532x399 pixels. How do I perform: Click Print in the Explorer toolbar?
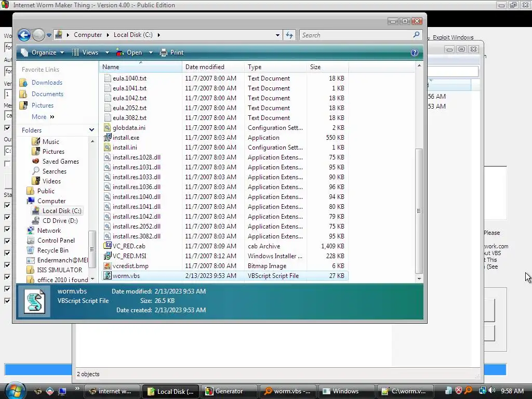pos(171,52)
